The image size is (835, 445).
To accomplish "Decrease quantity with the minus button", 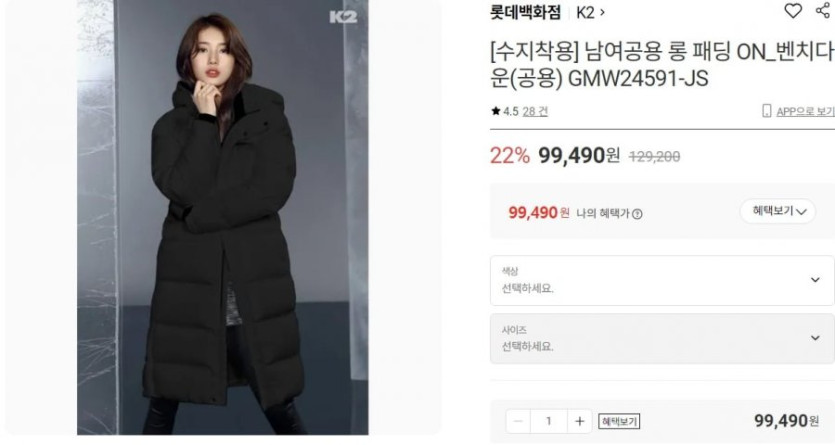I will point(518,422).
